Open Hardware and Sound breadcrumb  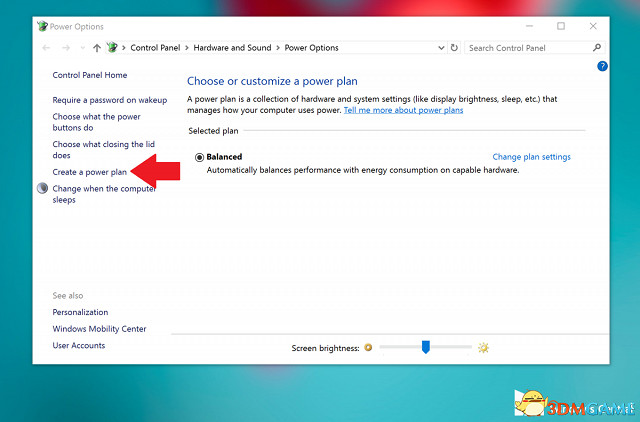pyautogui.click(x=232, y=48)
